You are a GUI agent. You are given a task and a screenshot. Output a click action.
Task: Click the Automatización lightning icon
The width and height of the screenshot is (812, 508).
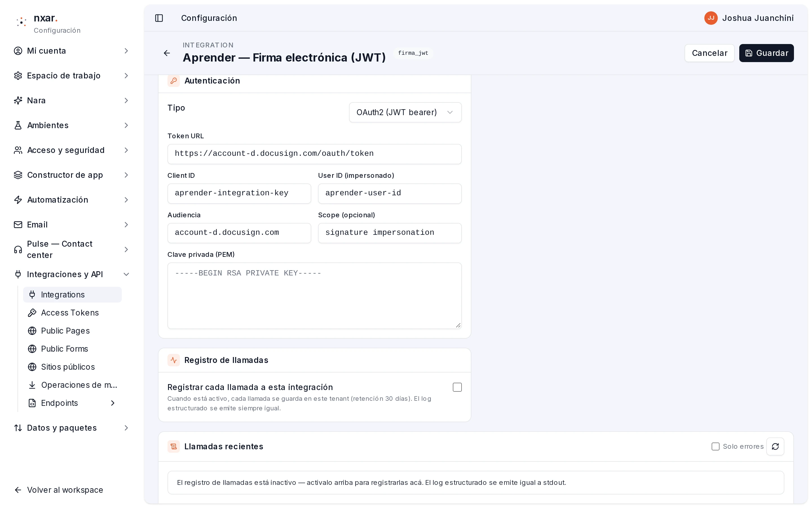[x=18, y=200]
